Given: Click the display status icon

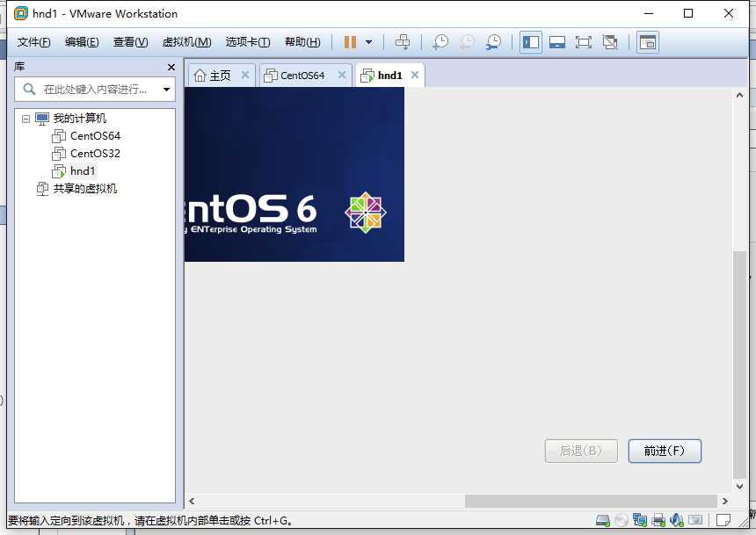Looking at the screenshot, I should click(695, 519).
